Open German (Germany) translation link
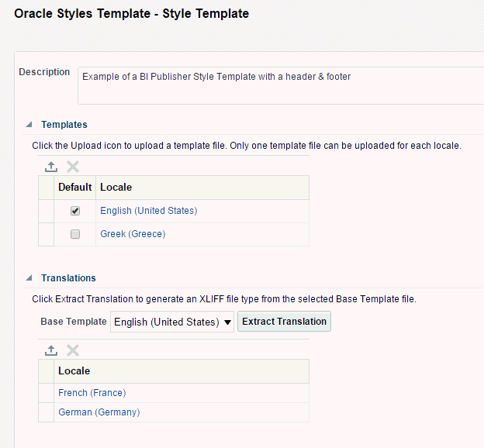Screen dimensions: 484x448 (99, 412)
